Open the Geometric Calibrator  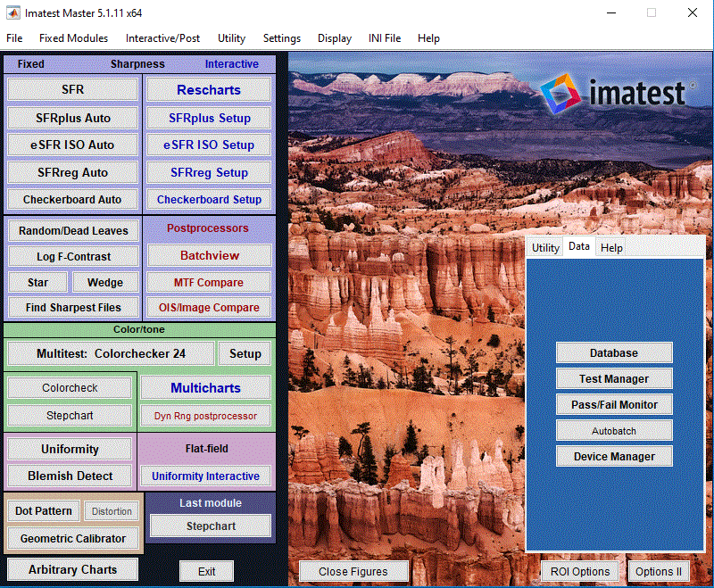(x=73, y=539)
